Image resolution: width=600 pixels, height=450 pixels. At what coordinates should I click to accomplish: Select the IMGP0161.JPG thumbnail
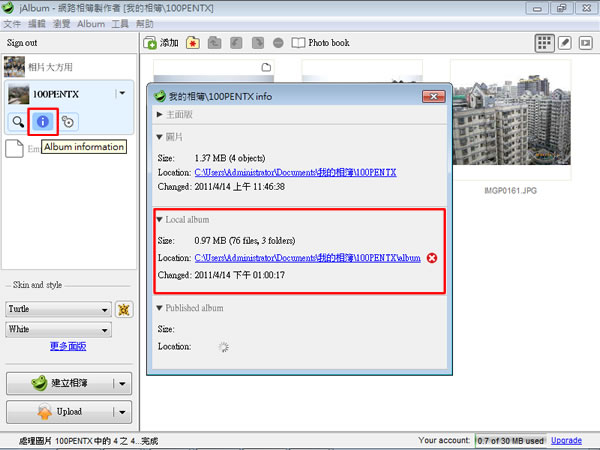tap(511, 120)
